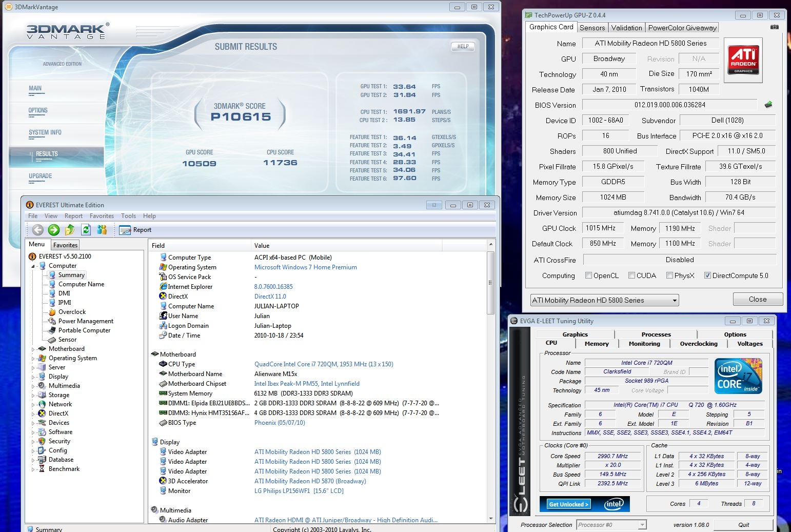Open the Overclocking tab in E-LEET
The image size is (791, 532).
pos(699,344)
